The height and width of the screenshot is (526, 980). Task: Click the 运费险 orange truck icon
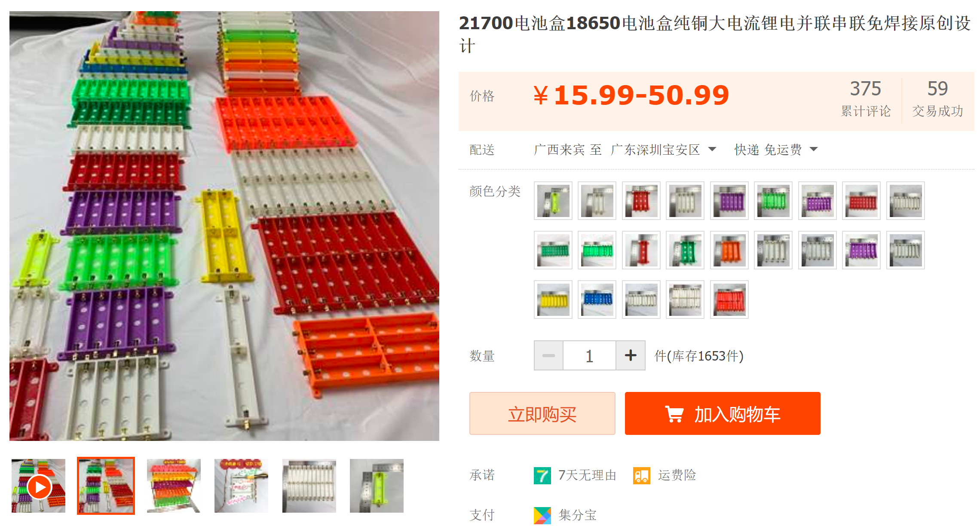click(x=641, y=475)
